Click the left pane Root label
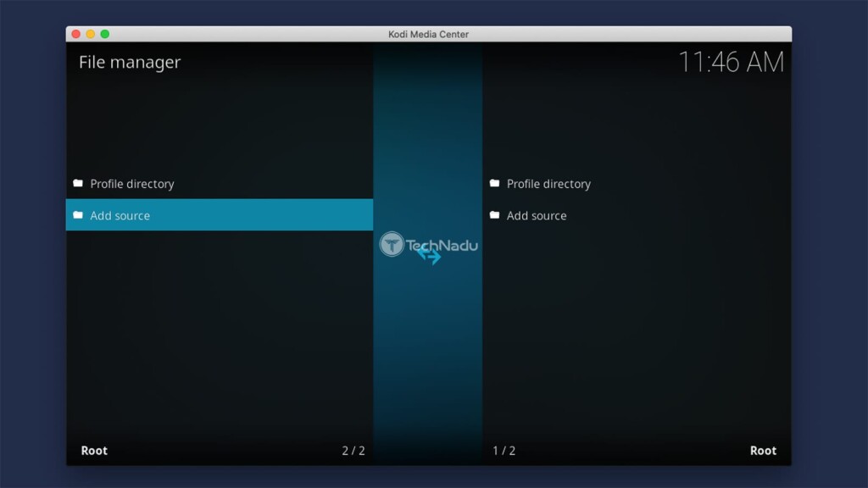This screenshot has width=868, height=488. (94, 451)
